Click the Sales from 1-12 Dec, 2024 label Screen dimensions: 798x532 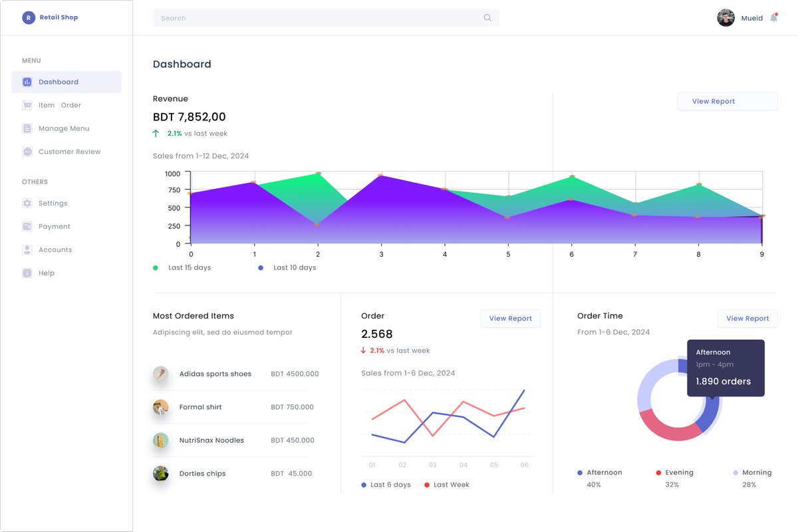tap(201, 156)
